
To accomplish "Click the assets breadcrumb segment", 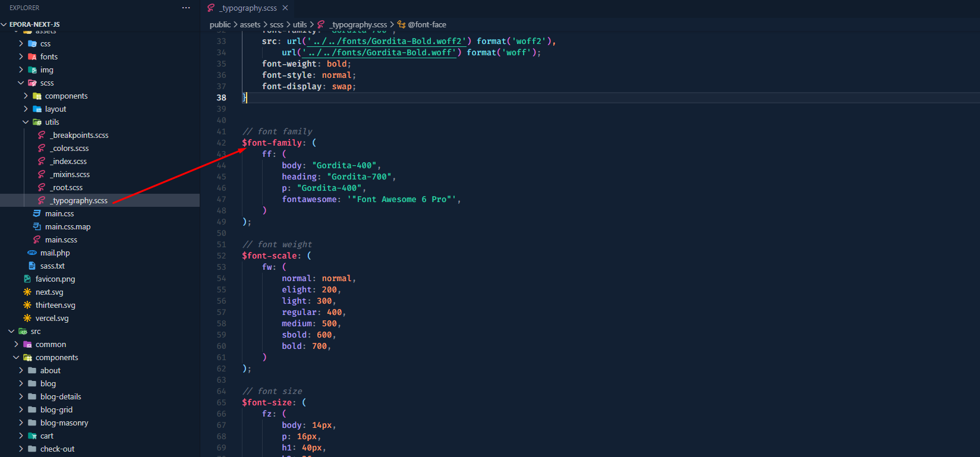I will 250,24.
